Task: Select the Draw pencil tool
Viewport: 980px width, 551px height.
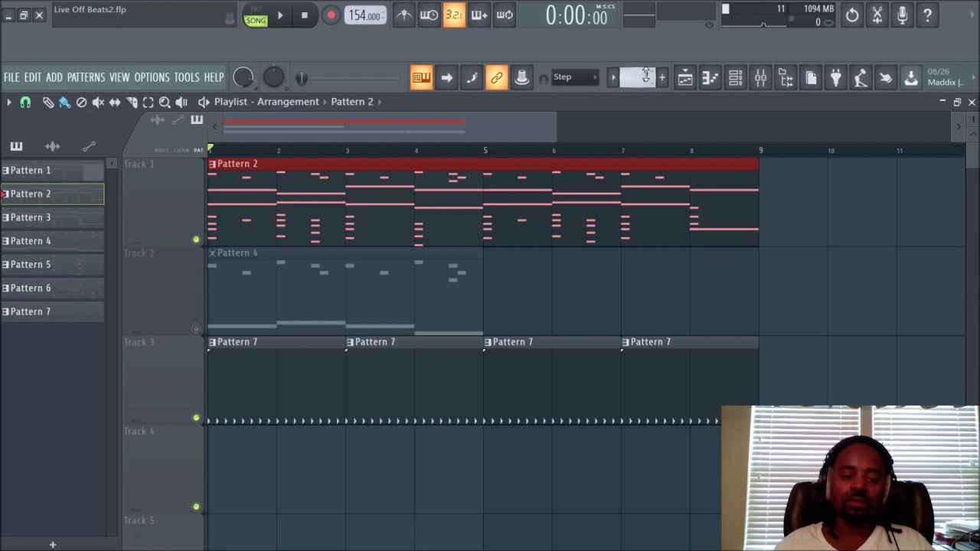Action: [48, 102]
